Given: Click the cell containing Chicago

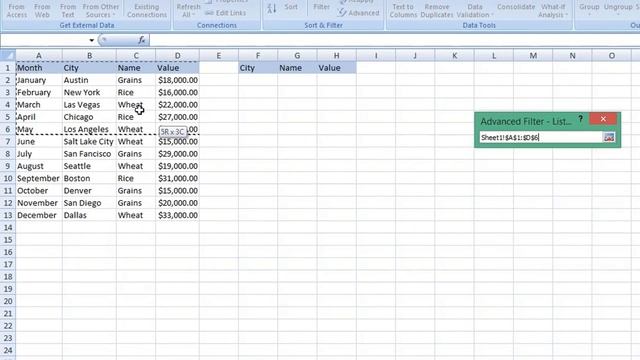Looking at the screenshot, I should pyautogui.click(x=89, y=117).
